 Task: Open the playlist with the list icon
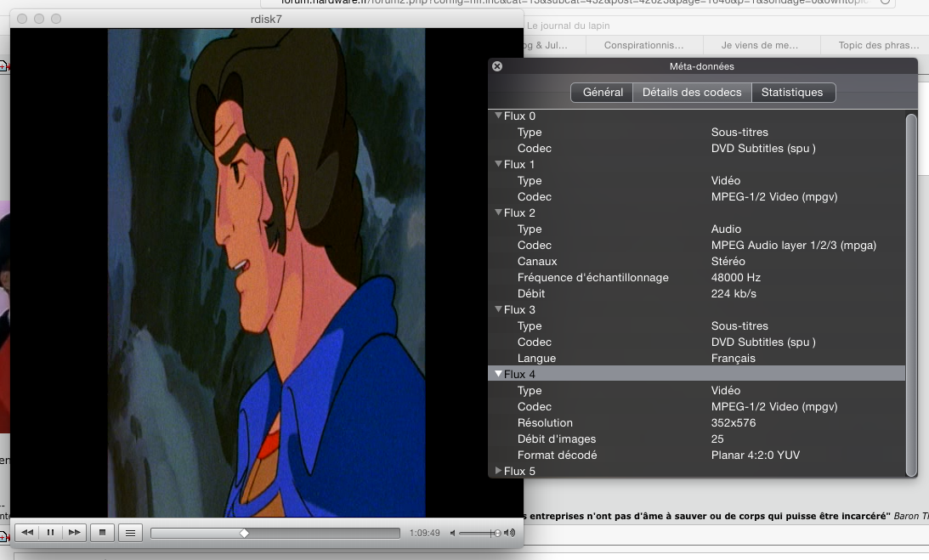[x=130, y=533]
